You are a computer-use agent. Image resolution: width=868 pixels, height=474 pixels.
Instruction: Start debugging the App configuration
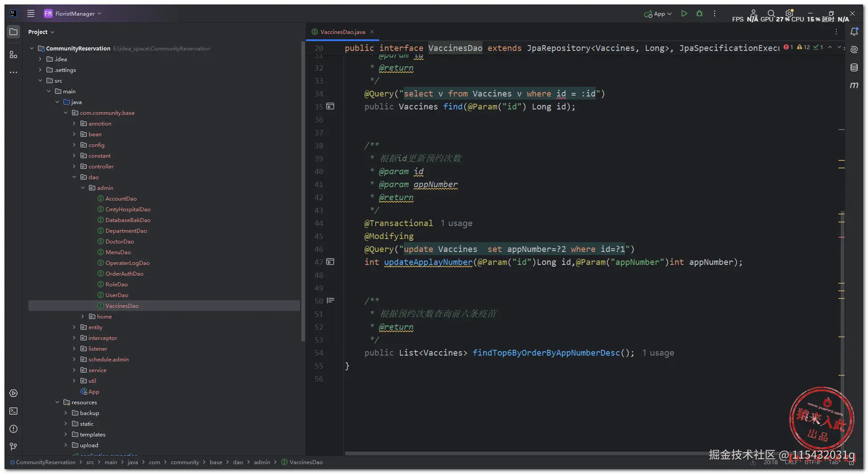[699, 14]
